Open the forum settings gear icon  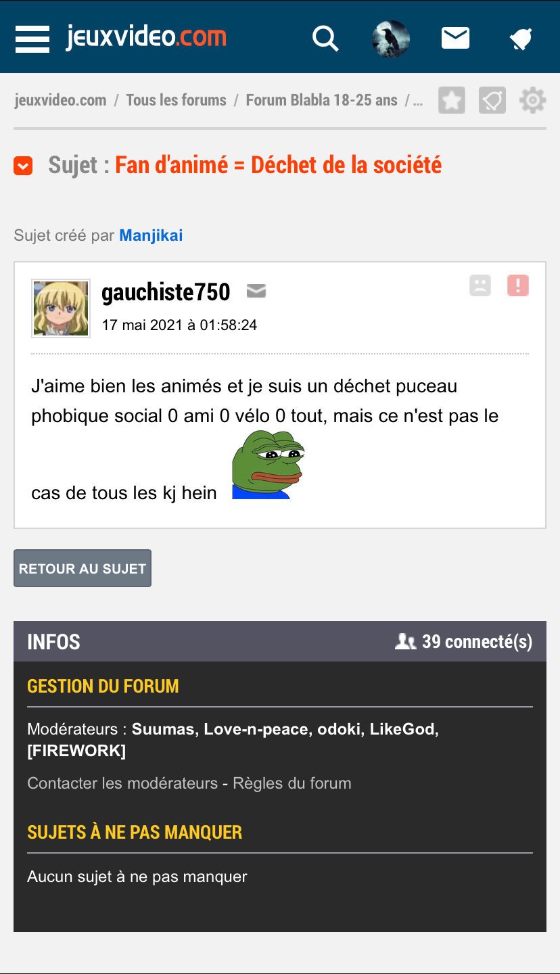tap(532, 101)
